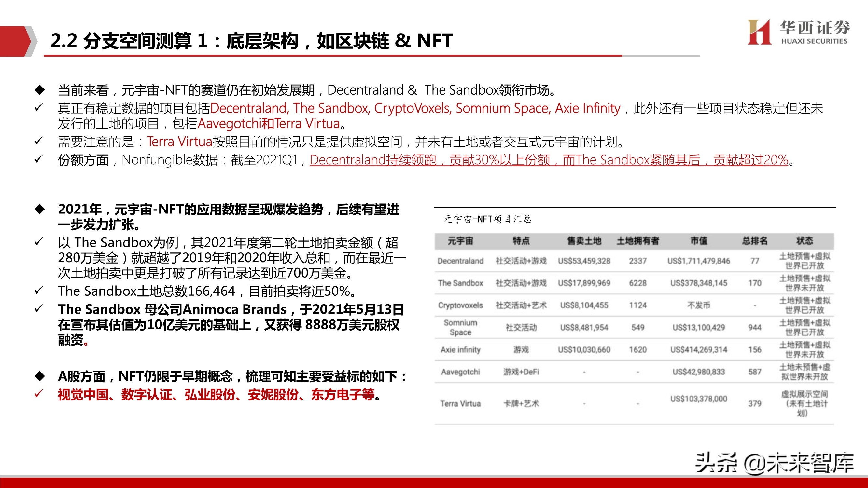This screenshot has width=868, height=488.
Task: Click the 头条 @未来智库 watermark text
Action: click(774, 463)
